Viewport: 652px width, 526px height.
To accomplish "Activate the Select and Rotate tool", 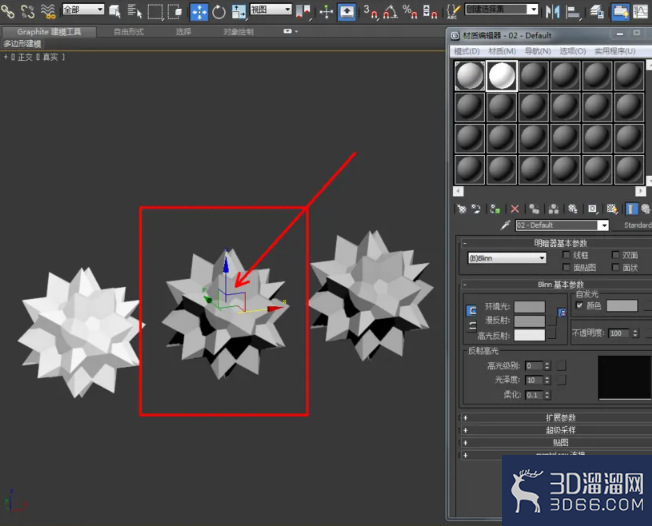I will click(219, 12).
